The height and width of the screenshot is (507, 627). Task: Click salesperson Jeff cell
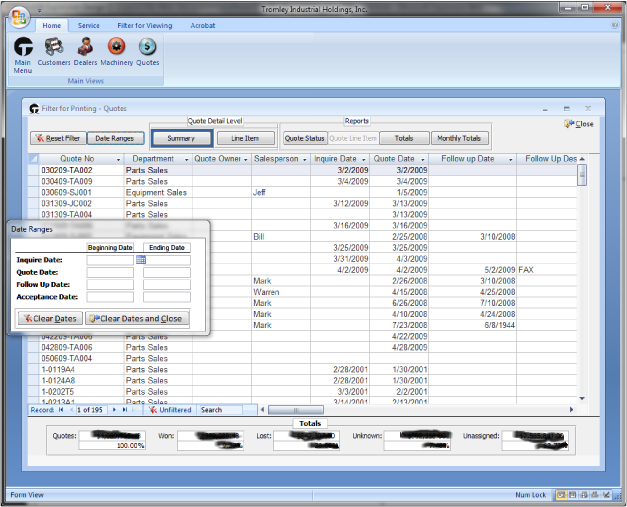pyautogui.click(x=281, y=193)
